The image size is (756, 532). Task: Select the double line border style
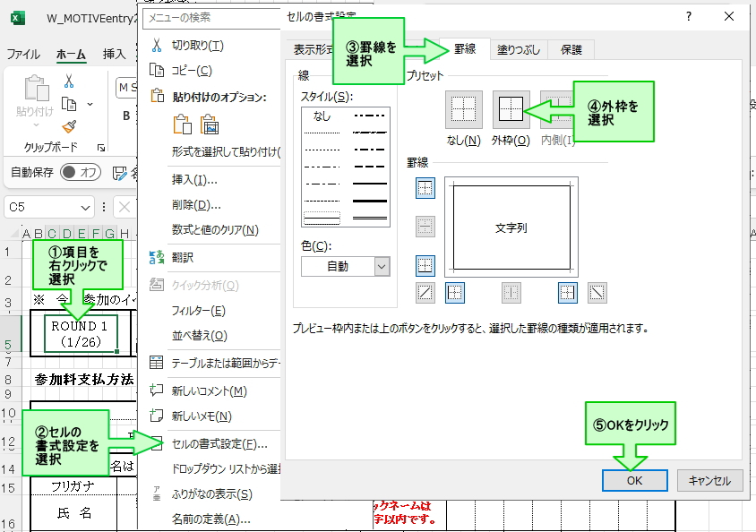click(x=322, y=218)
